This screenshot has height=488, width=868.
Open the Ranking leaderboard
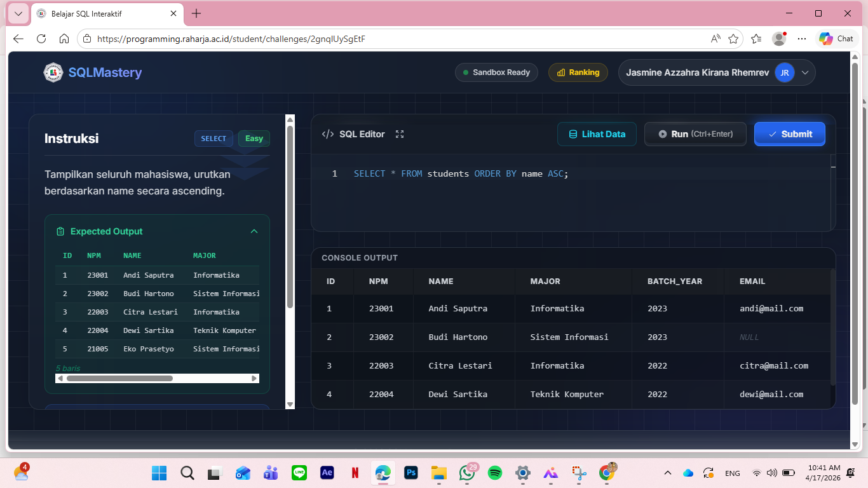[x=578, y=72]
